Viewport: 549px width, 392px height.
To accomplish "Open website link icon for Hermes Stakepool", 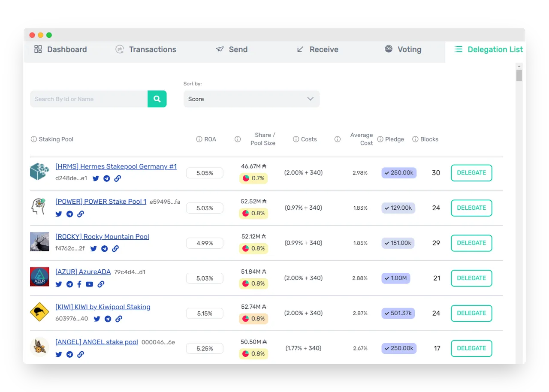I will 118,178.
